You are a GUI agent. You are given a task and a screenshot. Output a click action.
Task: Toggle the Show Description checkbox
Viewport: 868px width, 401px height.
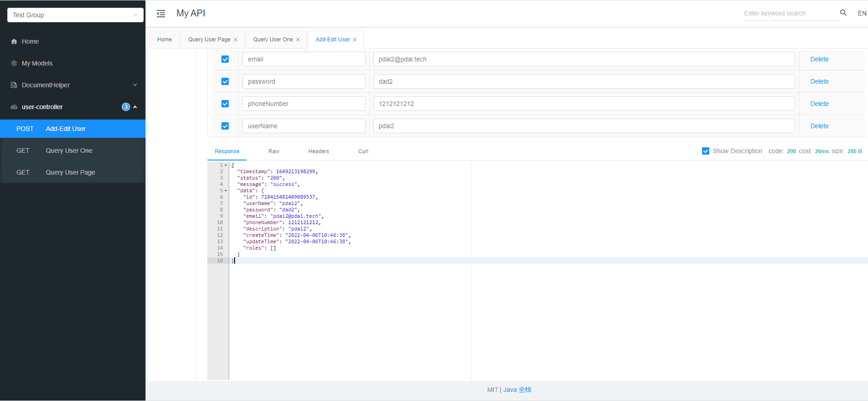coord(705,151)
